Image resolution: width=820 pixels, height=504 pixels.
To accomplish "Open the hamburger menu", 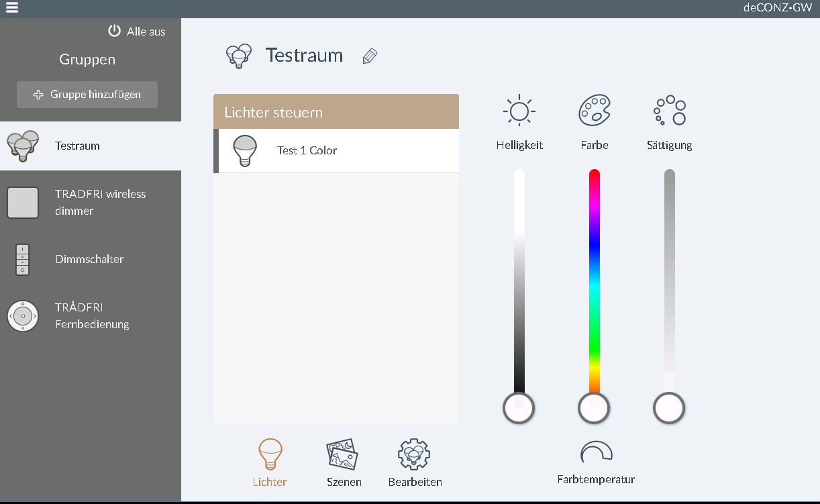I will click(11, 8).
